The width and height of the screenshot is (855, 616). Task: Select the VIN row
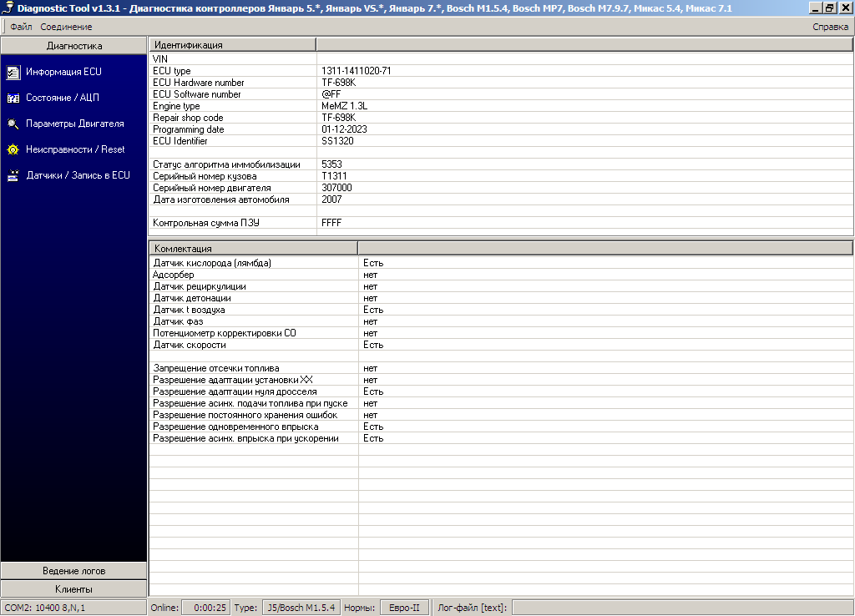(501, 59)
